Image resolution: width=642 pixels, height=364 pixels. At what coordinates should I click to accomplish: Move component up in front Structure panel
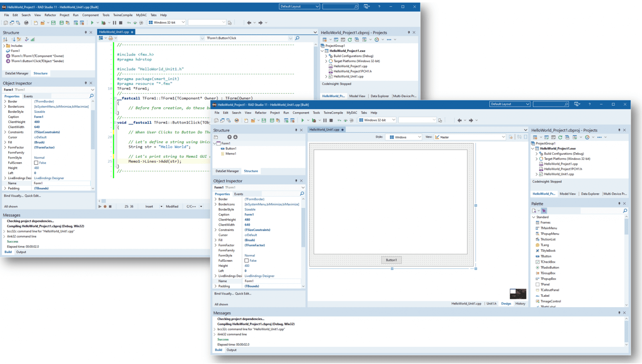[x=229, y=137]
